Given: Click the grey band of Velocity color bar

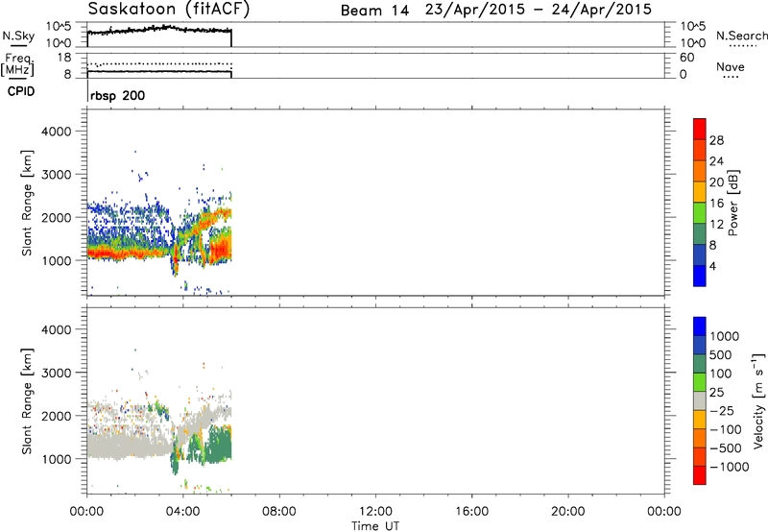Looking at the screenshot, I should (x=700, y=401).
